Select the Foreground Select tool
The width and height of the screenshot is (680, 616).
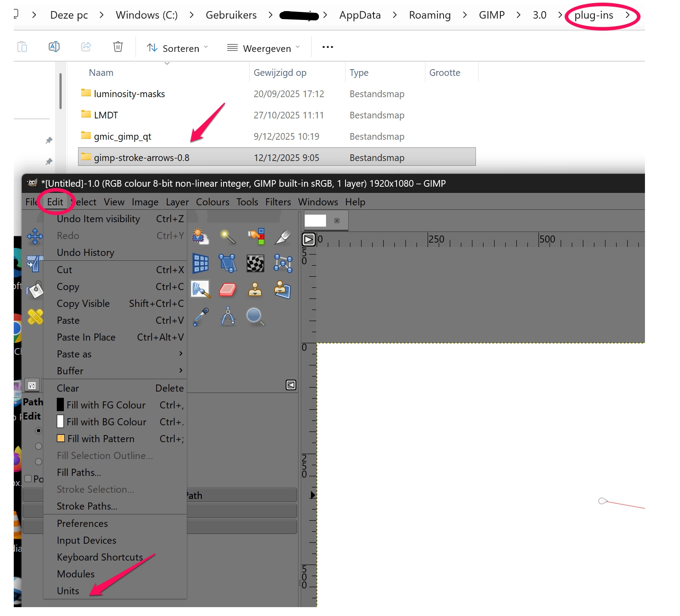200,236
